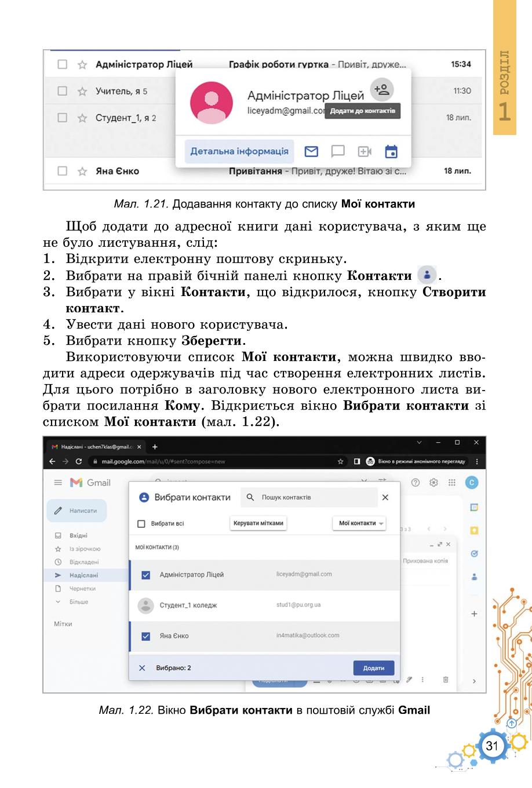532x788 pixels.
Task: Open Calendar in the right side panel
Action: pos(474,508)
